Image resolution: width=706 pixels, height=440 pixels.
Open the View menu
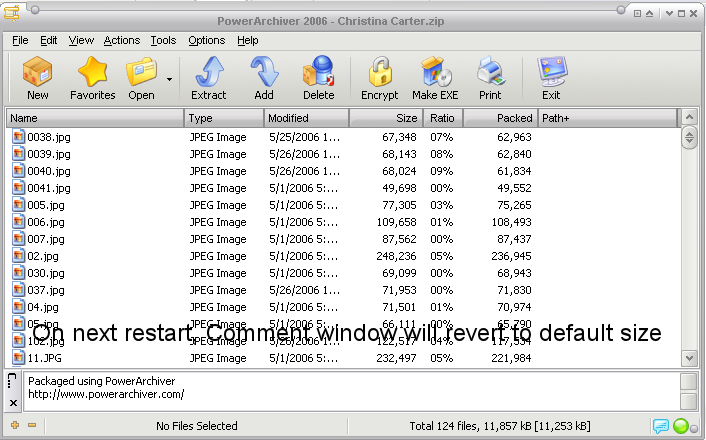[x=81, y=41]
